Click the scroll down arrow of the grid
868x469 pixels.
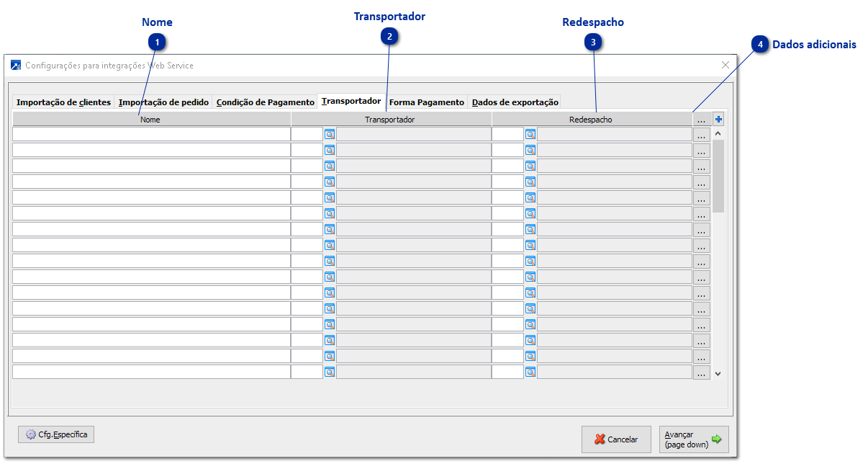[718, 373]
